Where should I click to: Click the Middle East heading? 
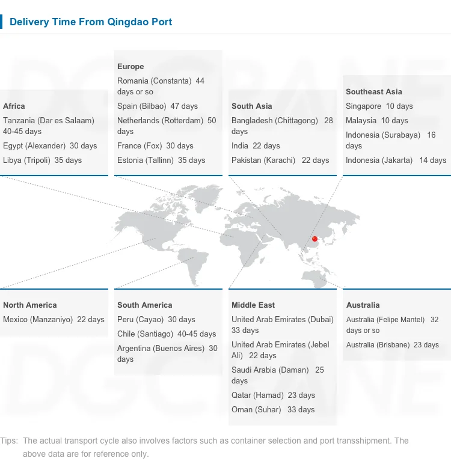[x=253, y=305]
